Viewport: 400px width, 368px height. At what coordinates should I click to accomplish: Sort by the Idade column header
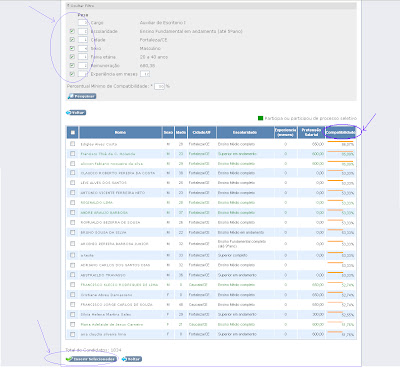[181, 132]
